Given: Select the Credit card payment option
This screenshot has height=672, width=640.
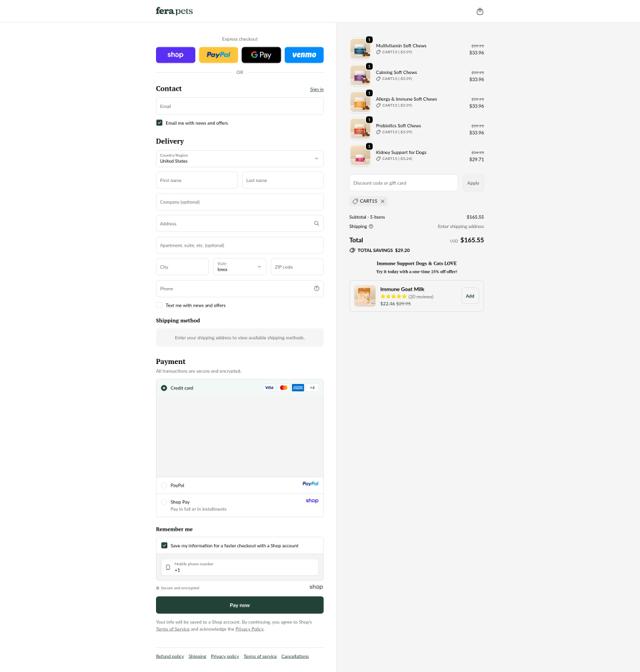Looking at the screenshot, I should point(164,388).
